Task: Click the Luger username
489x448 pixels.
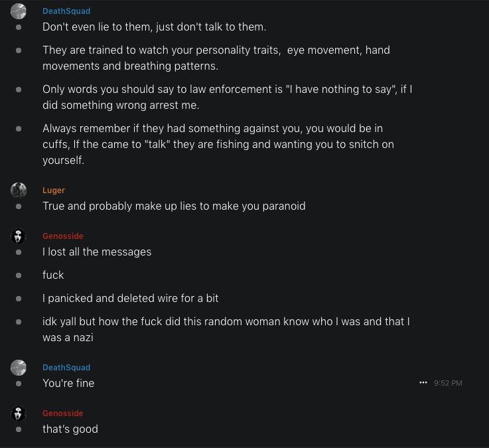Action: (54, 190)
